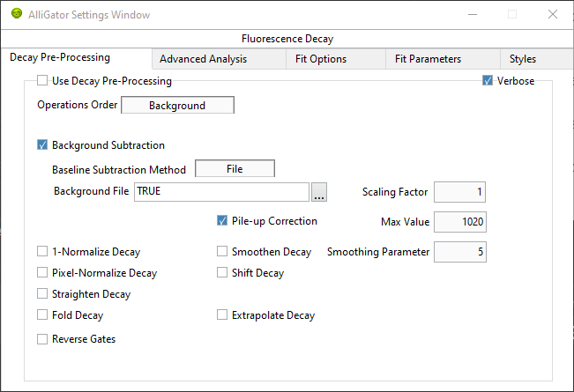Close the AlliGator Settings Window

[553, 15]
